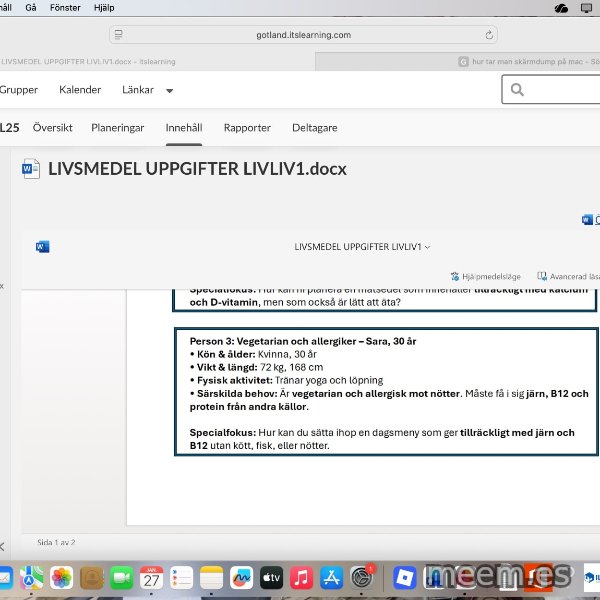Open Calendar from the dock
This screenshot has height=600, width=600.
pyautogui.click(x=151, y=577)
